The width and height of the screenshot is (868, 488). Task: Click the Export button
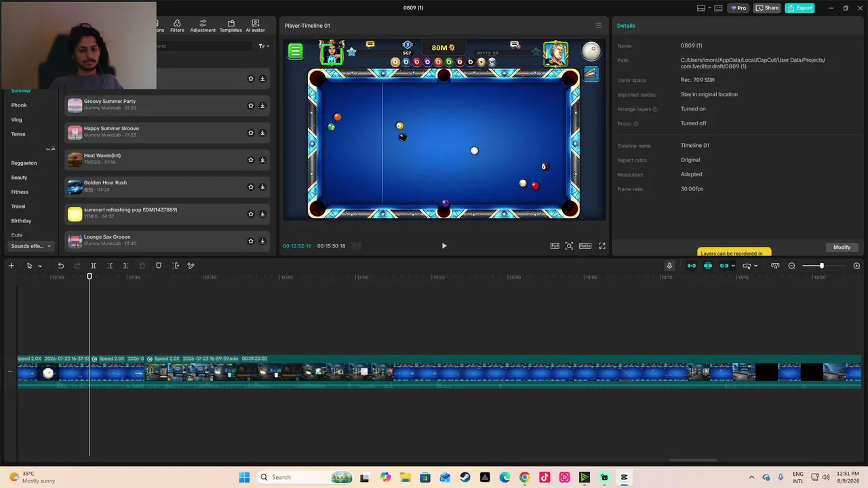[x=800, y=8]
